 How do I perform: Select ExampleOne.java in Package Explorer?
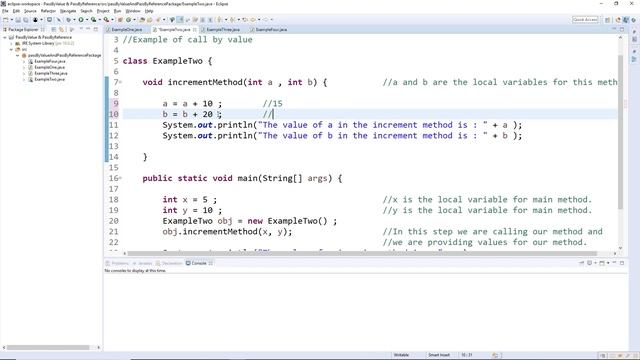coord(49,67)
